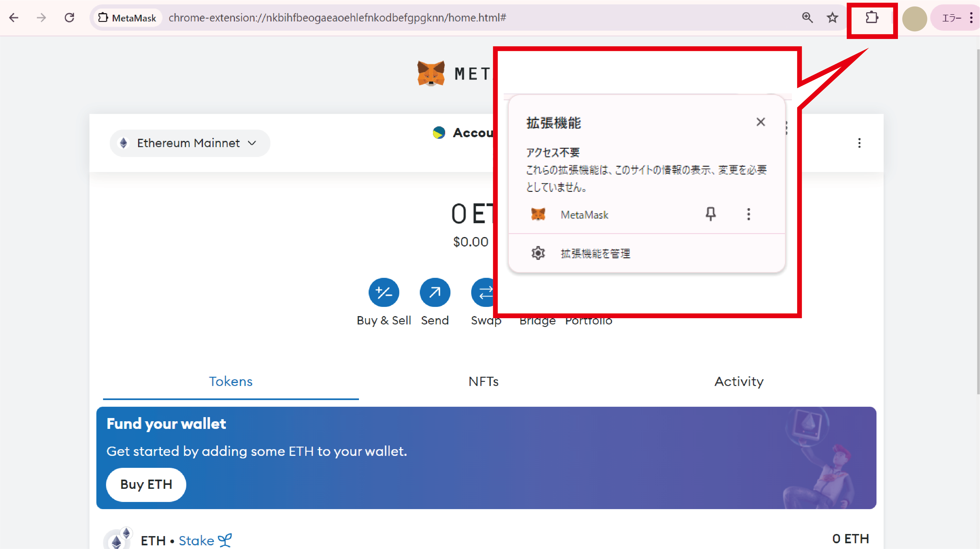Bookmark this page with the star
The height and width of the screenshot is (549, 980).
point(832,18)
